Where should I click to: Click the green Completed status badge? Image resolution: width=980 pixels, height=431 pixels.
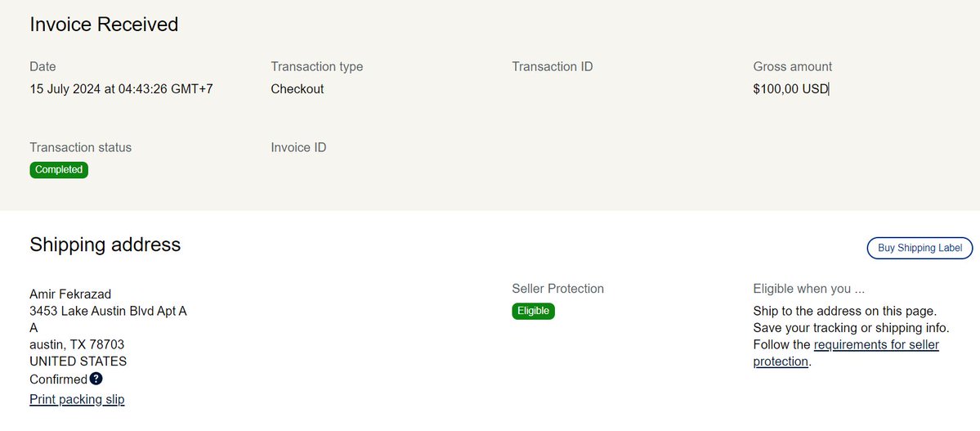click(59, 170)
